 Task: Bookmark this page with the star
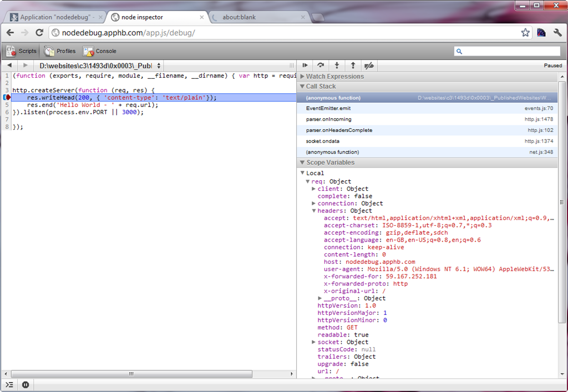click(525, 33)
